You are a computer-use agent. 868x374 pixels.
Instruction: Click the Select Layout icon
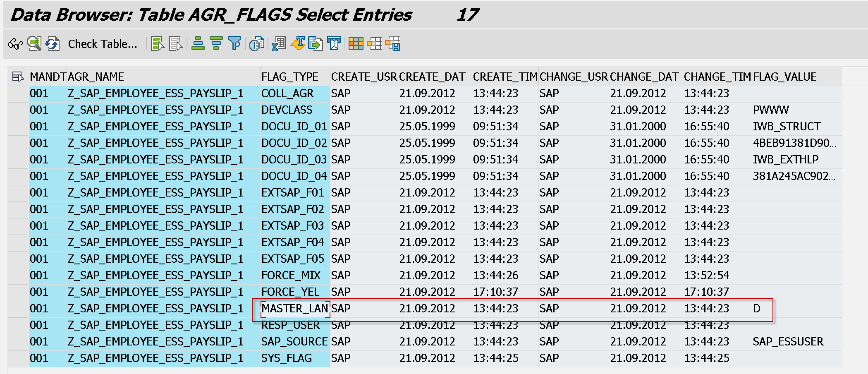pos(374,44)
